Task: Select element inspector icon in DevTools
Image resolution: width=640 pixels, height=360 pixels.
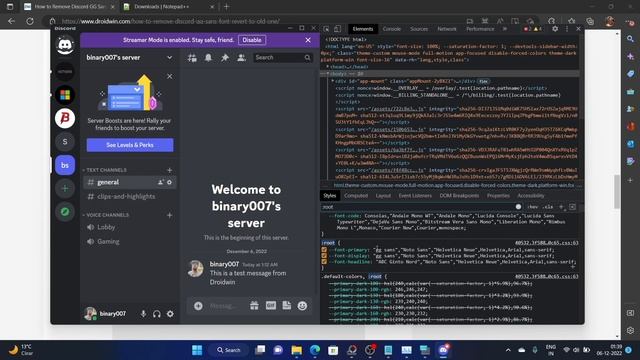Action: 326,29
